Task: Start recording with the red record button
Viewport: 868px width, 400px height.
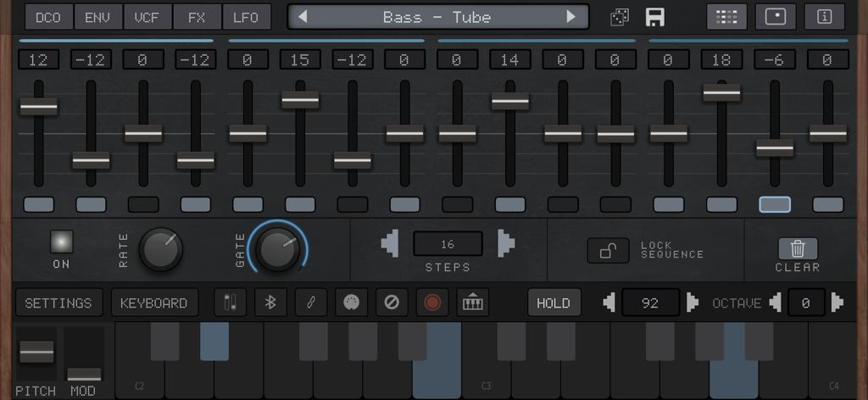Action: pyautogui.click(x=432, y=303)
